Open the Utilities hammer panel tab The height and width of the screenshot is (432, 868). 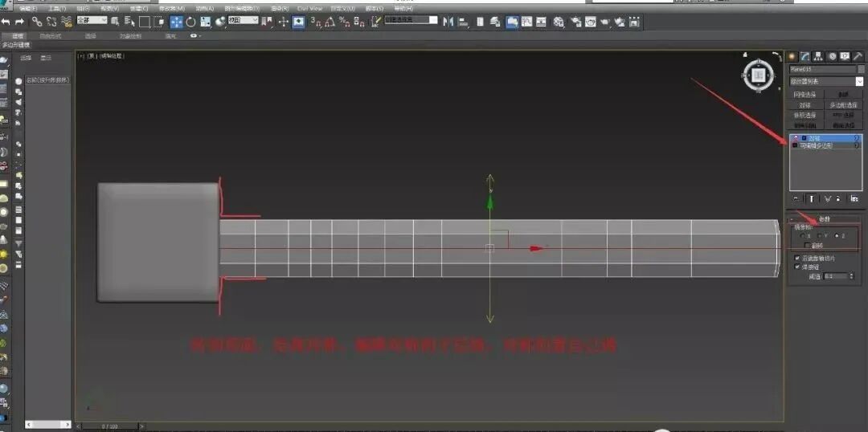click(858, 56)
